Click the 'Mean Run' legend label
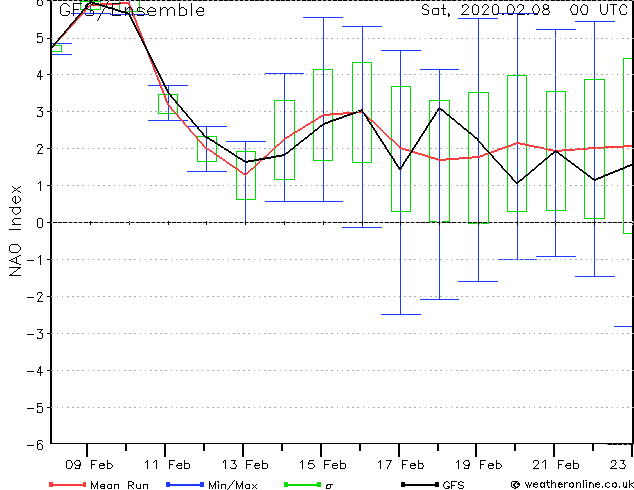The image size is (634, 490). (119, 485)
